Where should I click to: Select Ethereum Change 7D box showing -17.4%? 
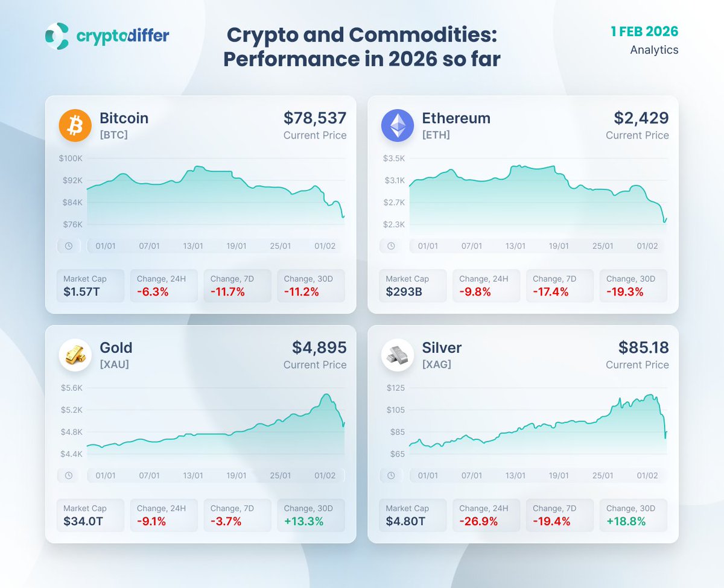click(x=559, y=285)
